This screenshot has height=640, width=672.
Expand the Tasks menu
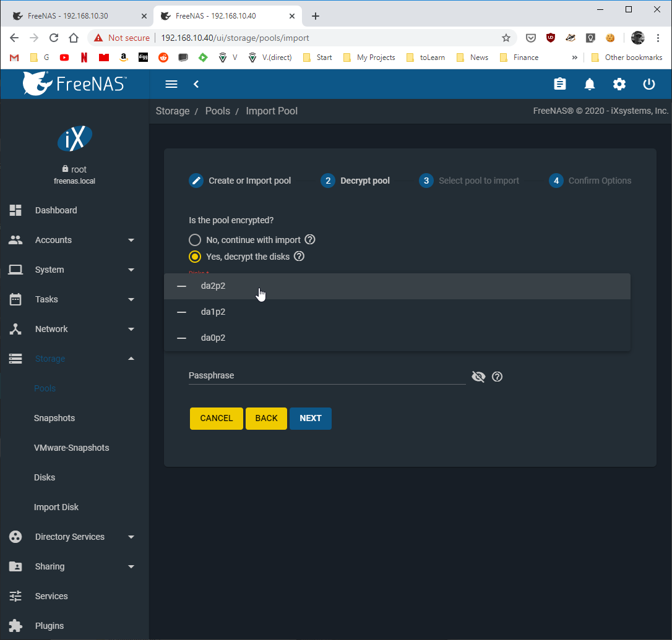click(x=75, y=299)
